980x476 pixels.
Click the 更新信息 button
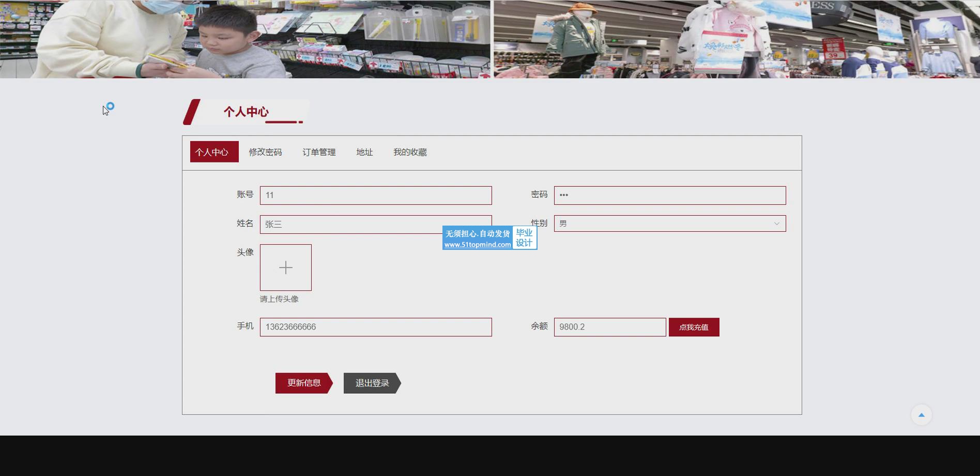(303, 383)
